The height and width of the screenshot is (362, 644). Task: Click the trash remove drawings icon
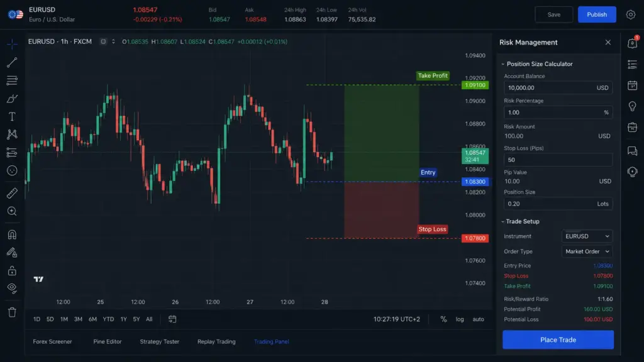click(12, 312)
